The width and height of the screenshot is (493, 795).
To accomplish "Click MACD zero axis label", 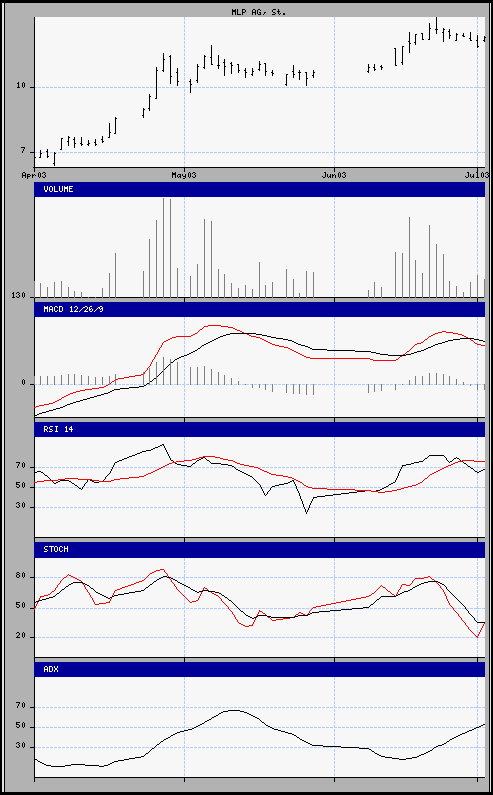I will pyautogui.click(x=23, y=383).
